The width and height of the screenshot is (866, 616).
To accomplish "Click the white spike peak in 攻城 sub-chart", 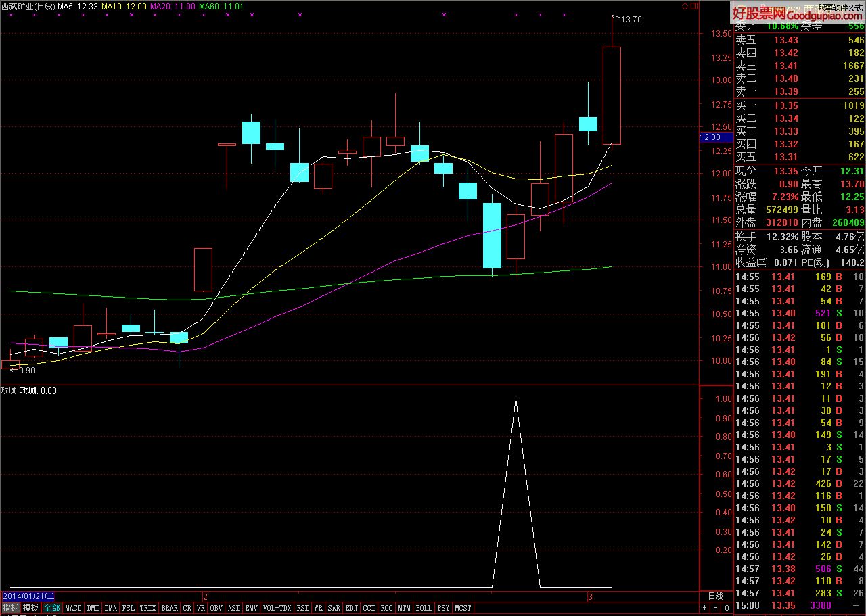I will [x=516, y=400].
